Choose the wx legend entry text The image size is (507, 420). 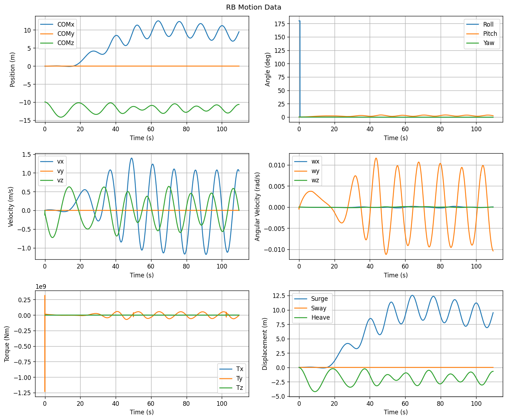point(315,162)
